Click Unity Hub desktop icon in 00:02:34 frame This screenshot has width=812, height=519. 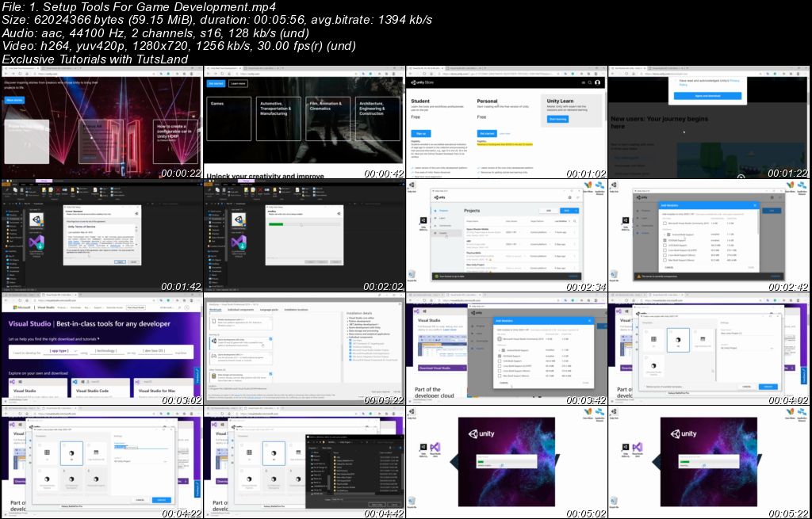click(412, 185)
